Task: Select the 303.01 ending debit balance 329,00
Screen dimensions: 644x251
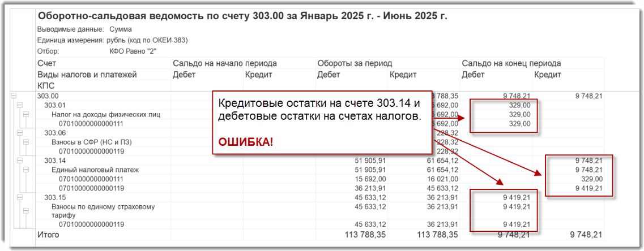Action: [521, 105]
